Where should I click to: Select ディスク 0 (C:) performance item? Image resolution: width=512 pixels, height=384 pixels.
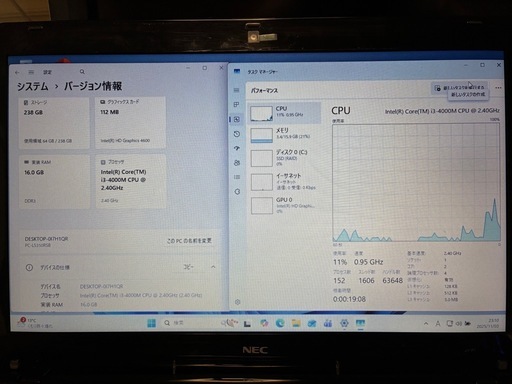[284, 157]
